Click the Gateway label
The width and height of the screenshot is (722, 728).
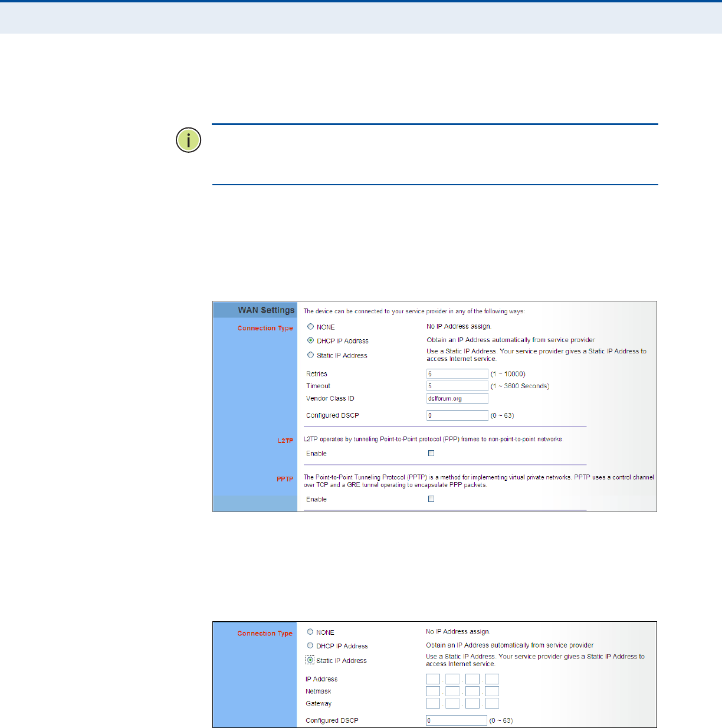(x=319, y=703)
